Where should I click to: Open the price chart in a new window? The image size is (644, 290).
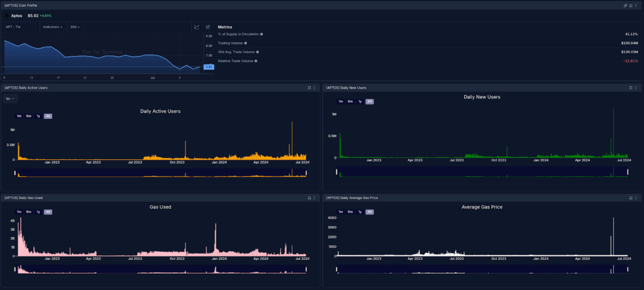pyautogui.click(x=208, y=26)
